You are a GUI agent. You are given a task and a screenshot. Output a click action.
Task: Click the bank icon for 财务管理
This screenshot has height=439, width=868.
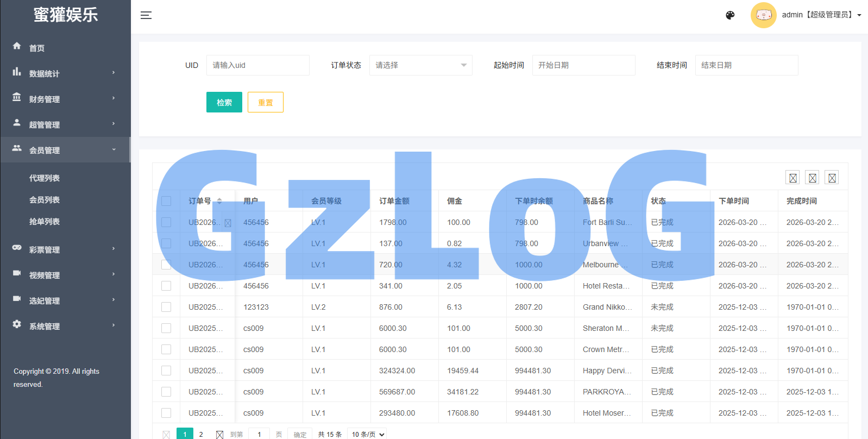click(x=17, y=97)
